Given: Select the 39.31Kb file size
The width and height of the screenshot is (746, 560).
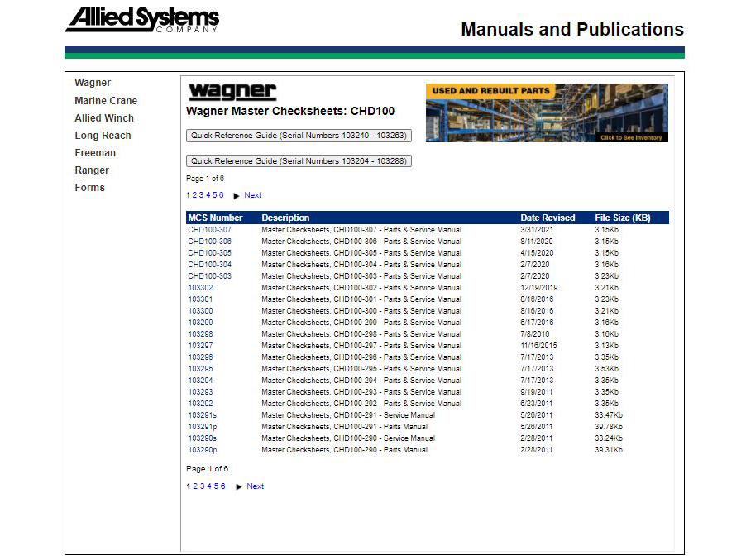Looking at the screenshot, I should pyautogui.click(x=609, y=450).
